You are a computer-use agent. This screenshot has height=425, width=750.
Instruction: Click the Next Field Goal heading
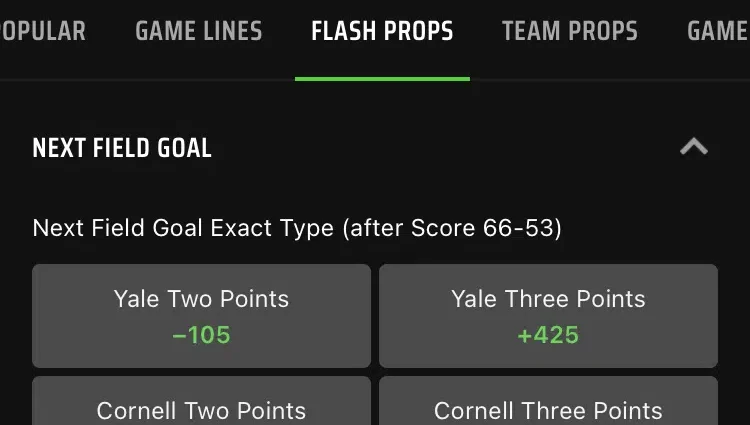122,149
